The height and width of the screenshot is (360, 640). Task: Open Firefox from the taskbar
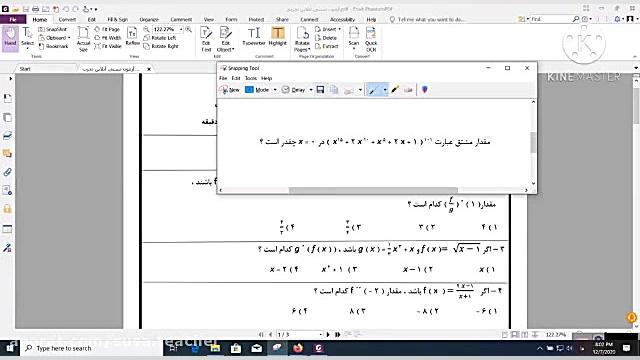coord(298,348)
